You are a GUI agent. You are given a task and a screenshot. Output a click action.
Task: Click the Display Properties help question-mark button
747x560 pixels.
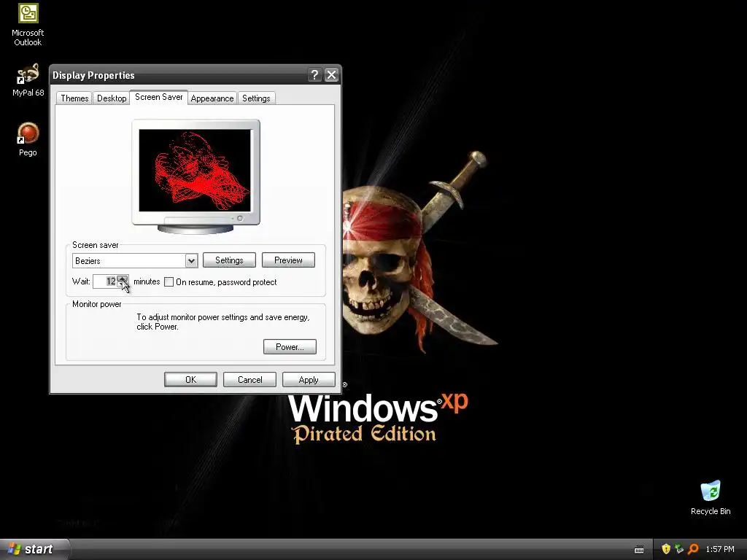click(314, 75)
